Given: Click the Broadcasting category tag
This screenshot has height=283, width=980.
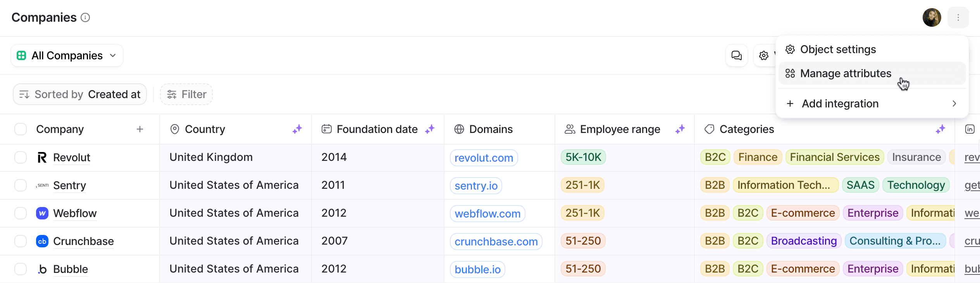Looking at the screenshot, I should click(804, 241).
